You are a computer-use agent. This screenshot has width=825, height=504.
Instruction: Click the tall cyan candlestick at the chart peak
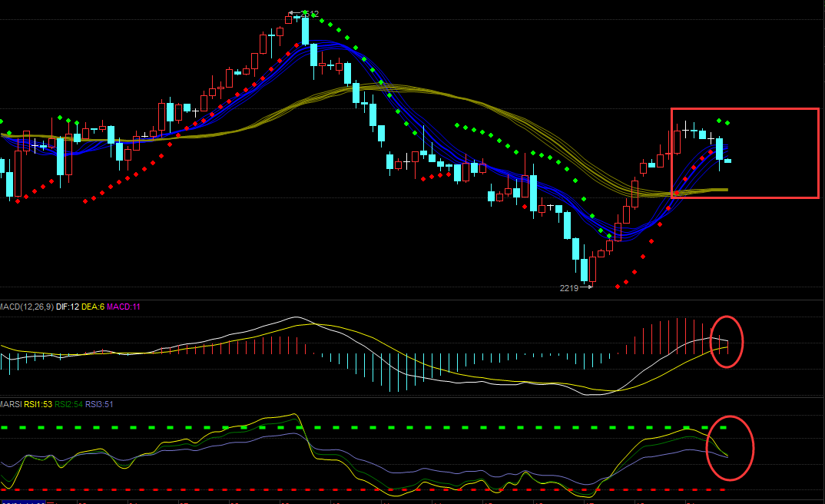[305, 31]
